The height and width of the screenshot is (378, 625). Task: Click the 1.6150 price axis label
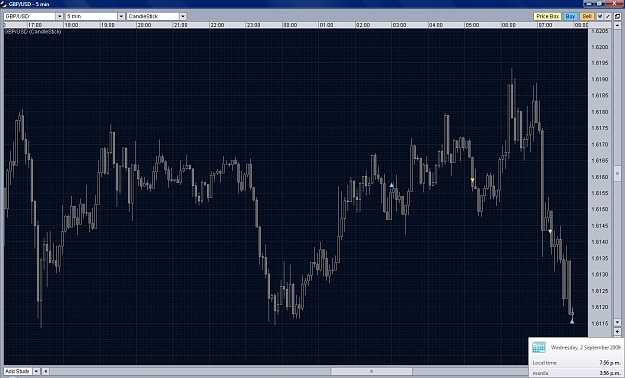600,209
